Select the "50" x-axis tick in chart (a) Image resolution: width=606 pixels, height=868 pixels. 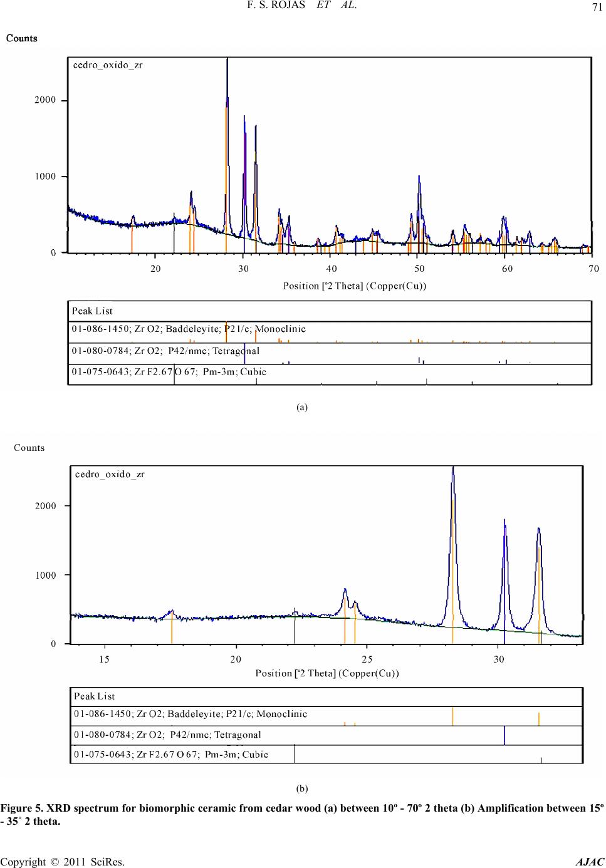[419, 268]
